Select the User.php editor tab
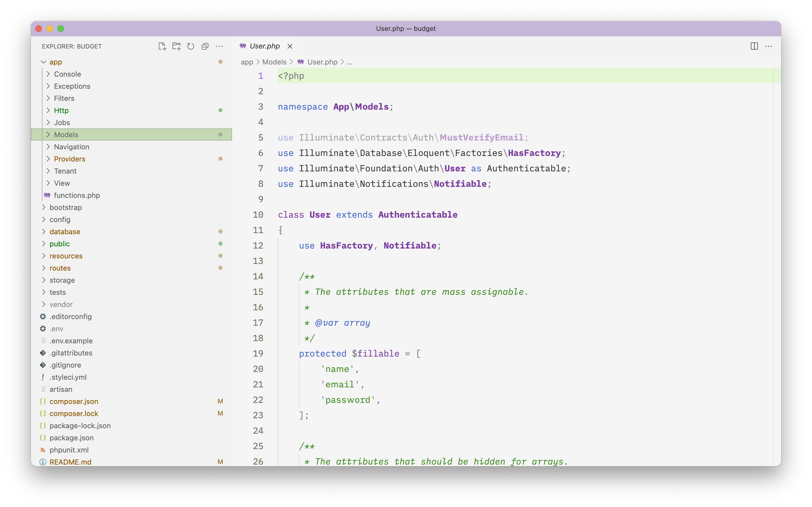The width and height of the screenshot is (812, 507). pos(264,46)
